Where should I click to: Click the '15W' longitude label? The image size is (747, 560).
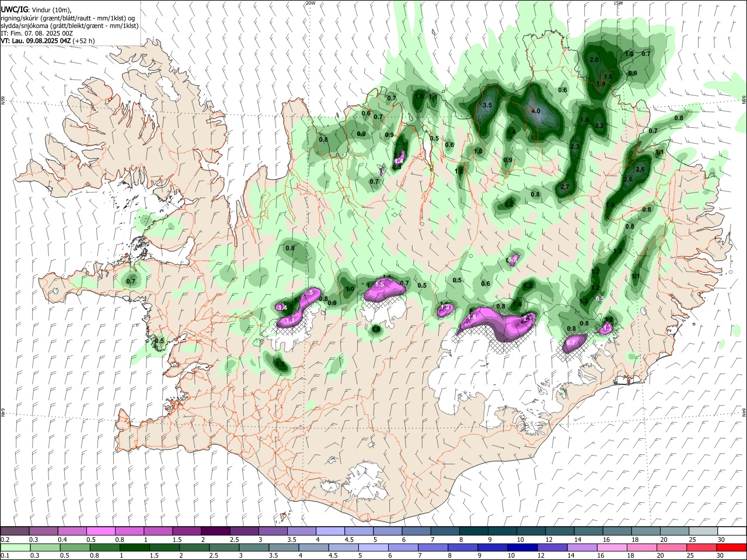[x=618, y=3]
